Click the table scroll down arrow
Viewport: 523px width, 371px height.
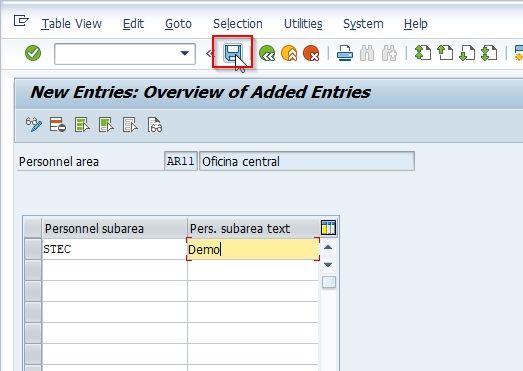[328, 265]
